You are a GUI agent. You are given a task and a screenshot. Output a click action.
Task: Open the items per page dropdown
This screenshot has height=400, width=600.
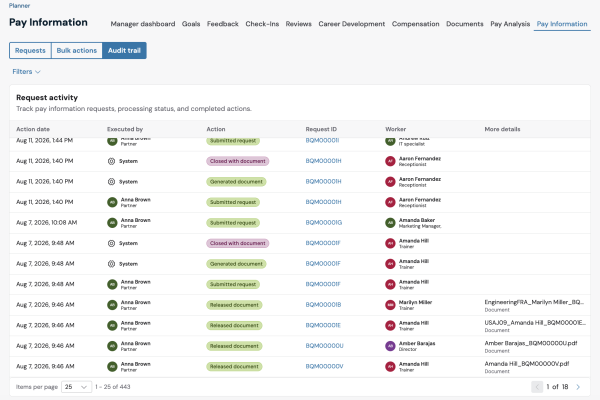pyautogui.click(x=77, y=387)
